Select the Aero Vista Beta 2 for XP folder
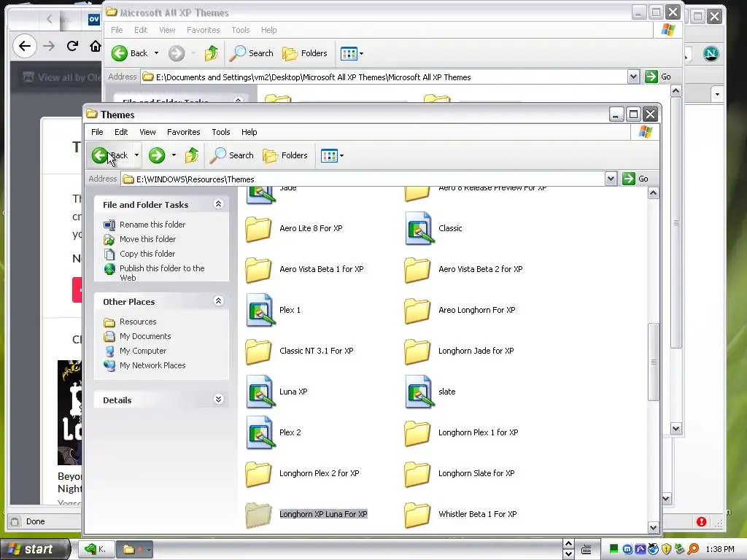This screenshot has height=560, width=747. (x=463, y=270)
